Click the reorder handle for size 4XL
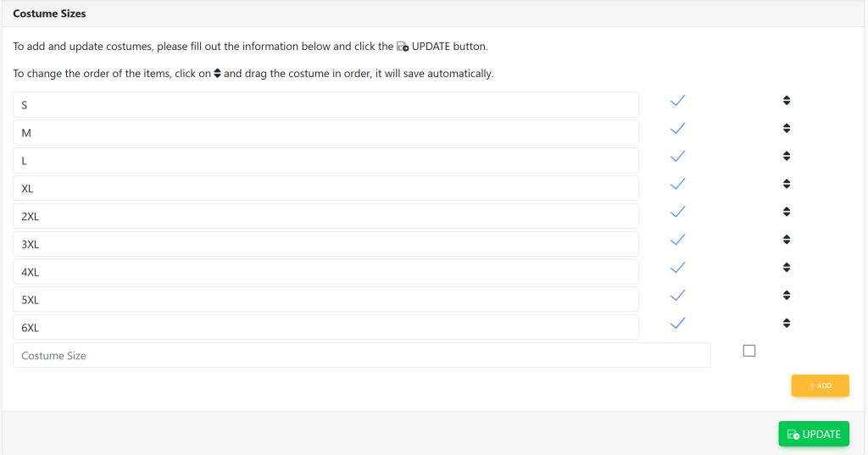The image size is (868, 455). coord(787,268)
